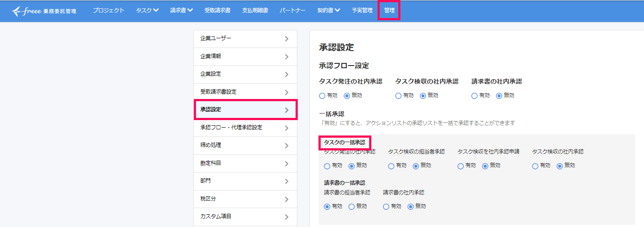Click the chevron on the 受取請求書設定 row
644x227 pixels.
[287, 92]
